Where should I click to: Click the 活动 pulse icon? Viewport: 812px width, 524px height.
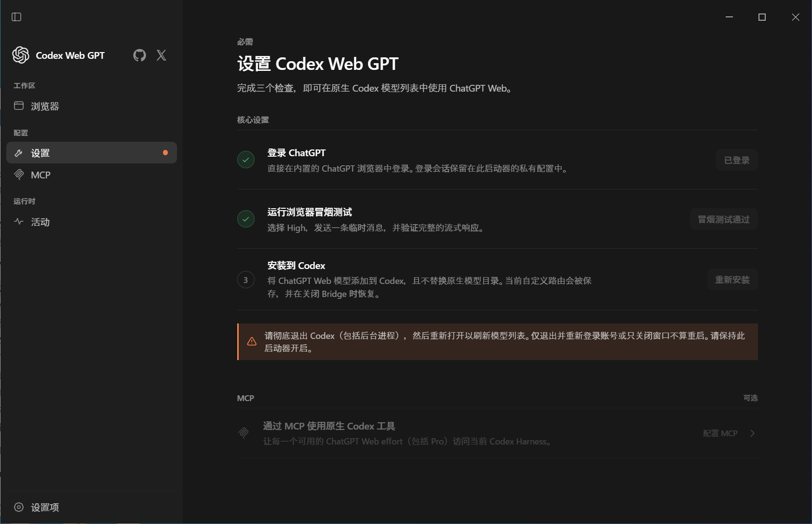pos(19,222)
